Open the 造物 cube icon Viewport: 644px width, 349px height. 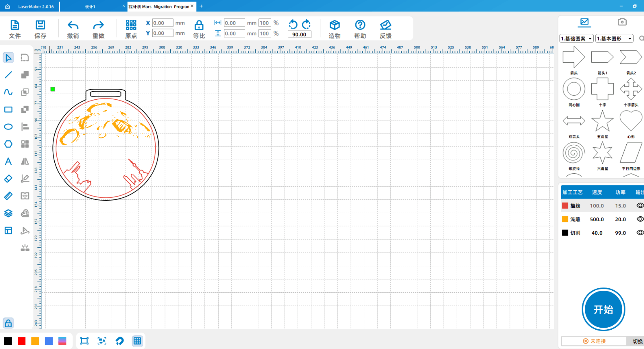coord(334,29)
